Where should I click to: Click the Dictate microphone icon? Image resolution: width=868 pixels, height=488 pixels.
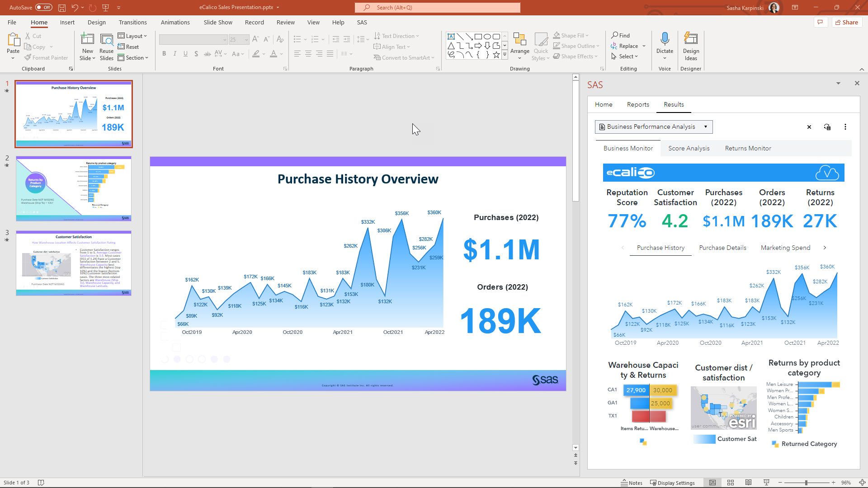(665, 39)
